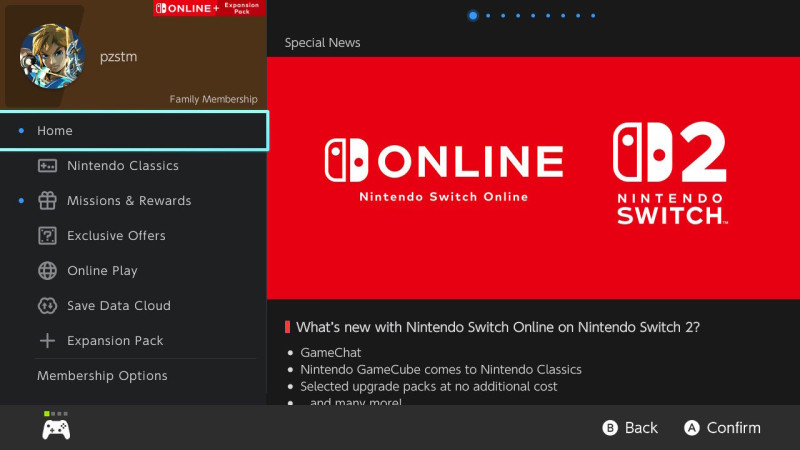800x450 pixels.
Task: Click the A button icon
Action: (x=692, y=428)
